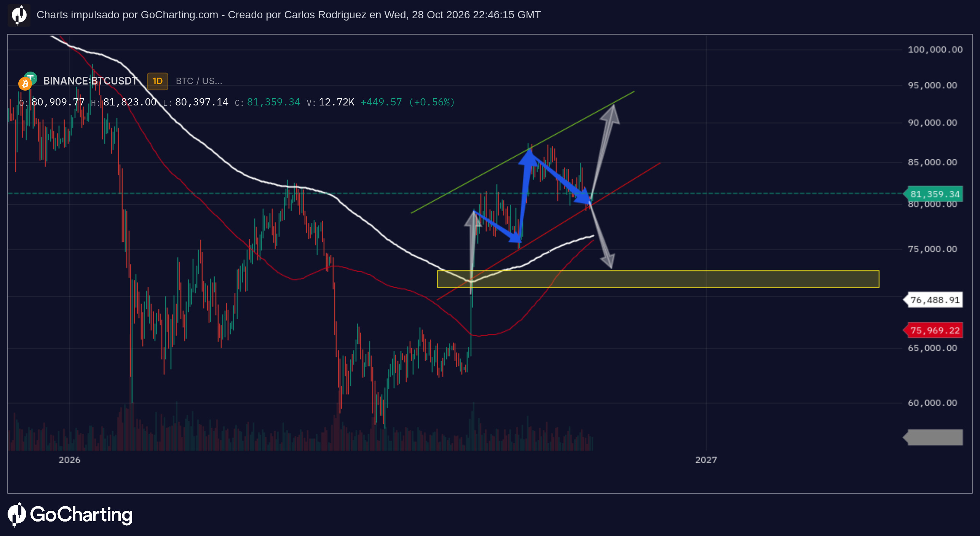
Task: Click the 85,000.00 price axis label
Action: point(932,162)
